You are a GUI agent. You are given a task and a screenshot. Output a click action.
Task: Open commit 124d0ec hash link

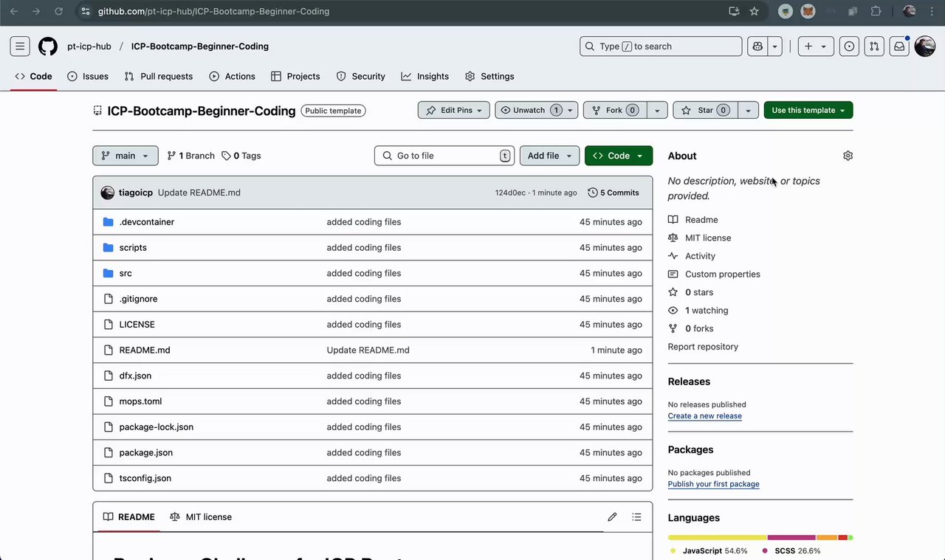click(x=510, y=193)
